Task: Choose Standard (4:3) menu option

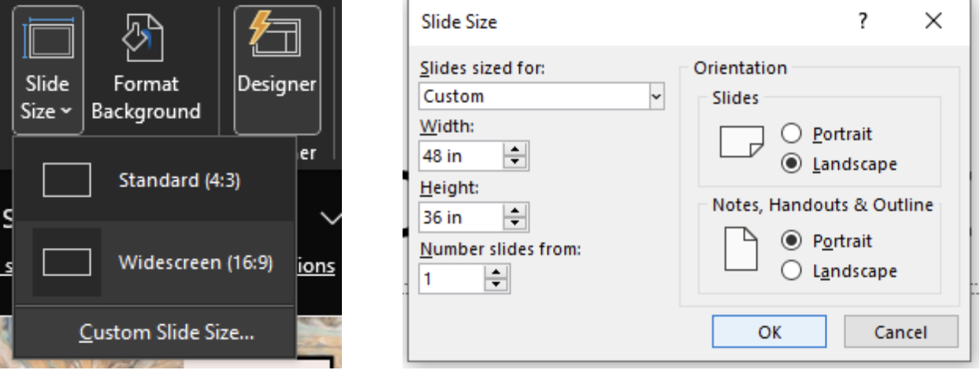Action: [179, 180]
